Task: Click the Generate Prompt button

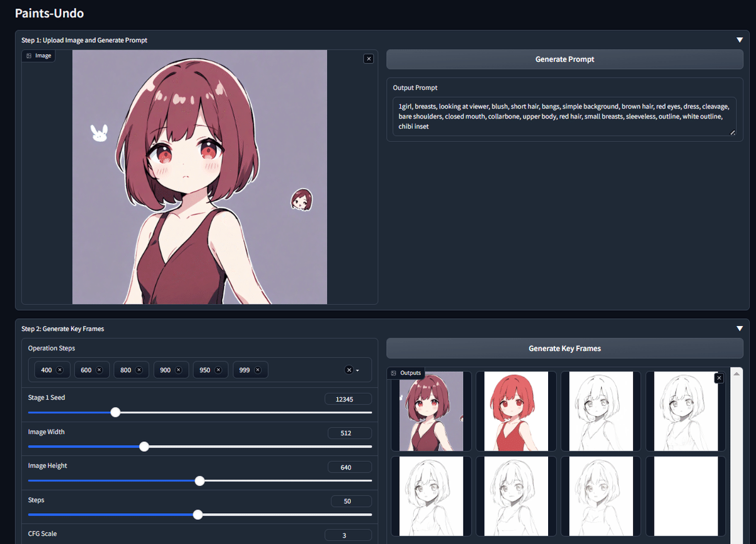Action: tap(564, 59)
